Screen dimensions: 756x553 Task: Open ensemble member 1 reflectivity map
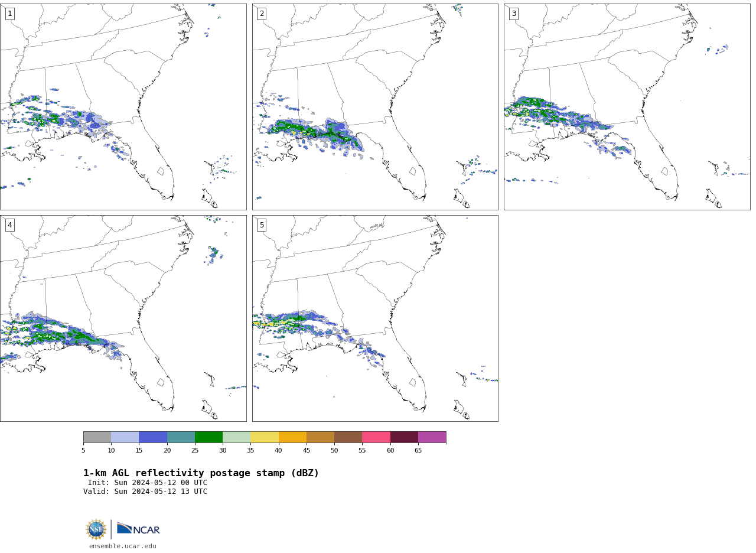(123, 107)
